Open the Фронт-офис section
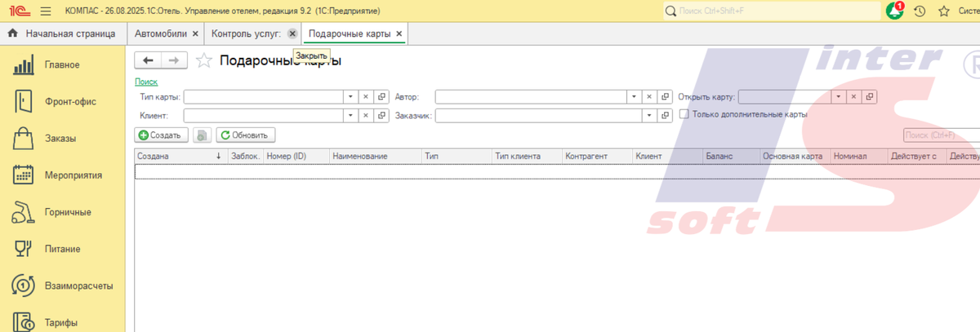The height and width of the screenshot is (332, 980). 62,101
